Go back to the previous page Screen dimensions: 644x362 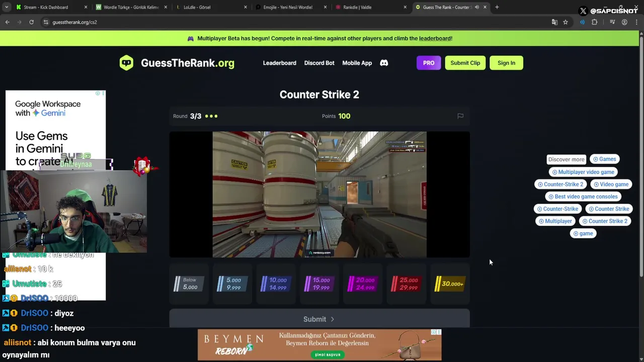coord(7,22)
